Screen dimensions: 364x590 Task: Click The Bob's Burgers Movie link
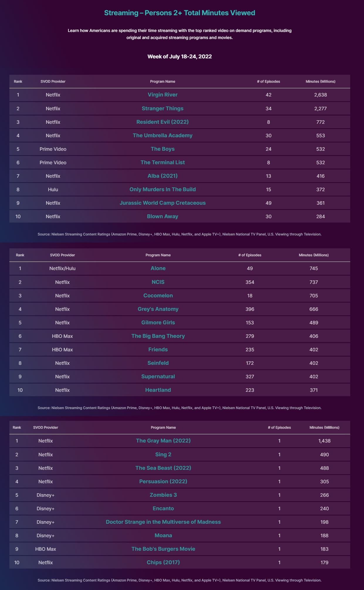pos(163,549)
